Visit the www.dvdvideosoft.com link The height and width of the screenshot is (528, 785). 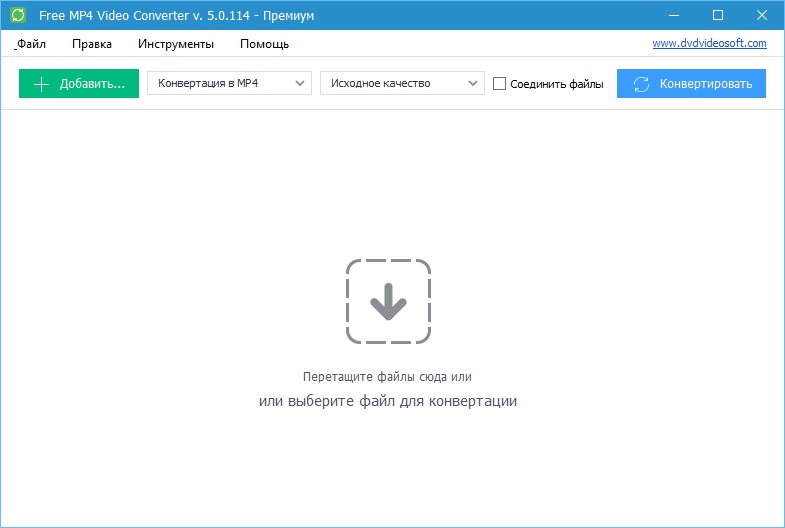point(709,44)
